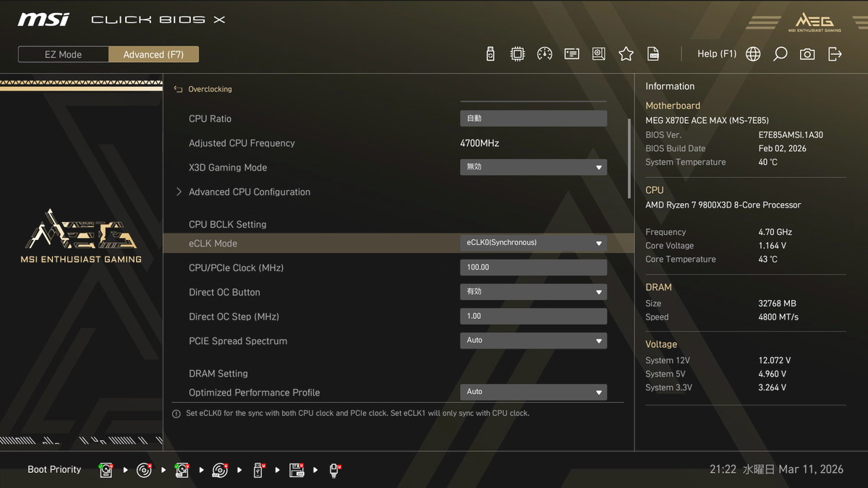Image resolution: width=868 pixels, height=488 pixels.
Task: Open search with the magnifier icon
Action: [x=780, y=54]
